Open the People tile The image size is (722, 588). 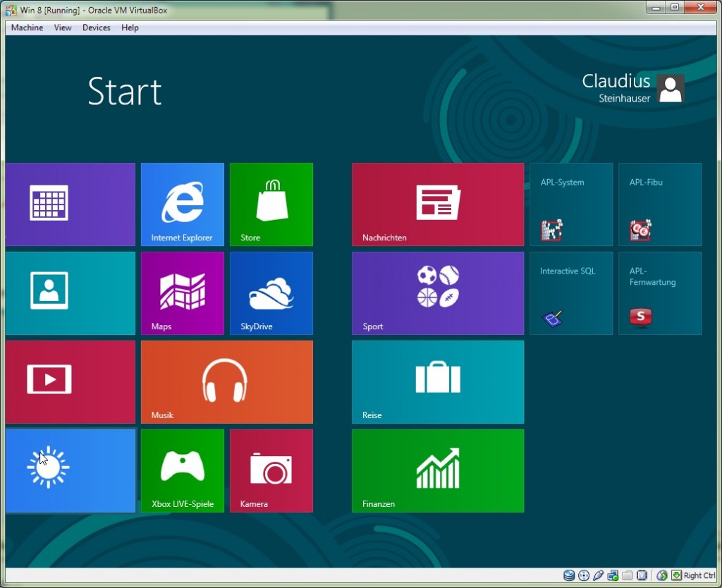pos(71,293)
